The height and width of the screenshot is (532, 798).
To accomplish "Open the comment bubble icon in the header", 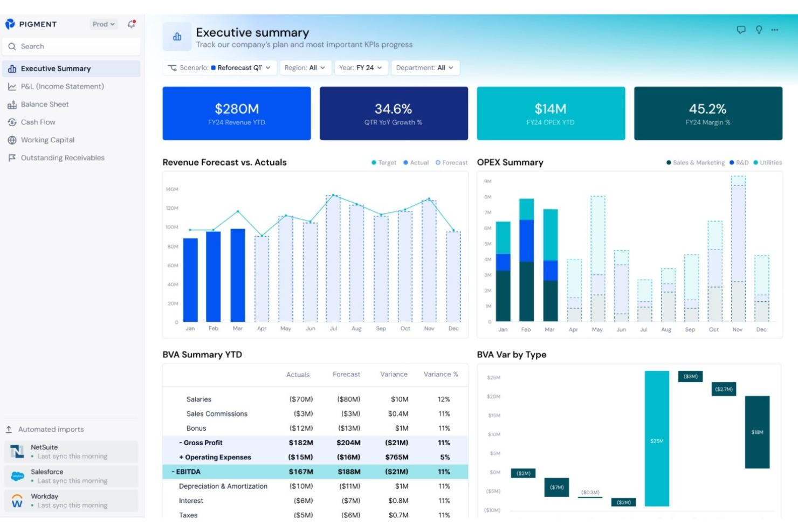I will pyautogui.click(x=742, y=30).
